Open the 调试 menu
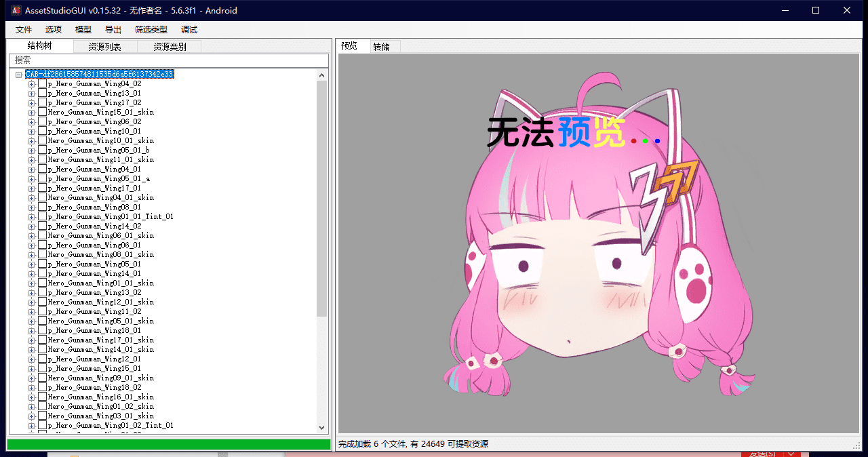The image size is (868, 457). pyautogui.click(x=189, y=30)
